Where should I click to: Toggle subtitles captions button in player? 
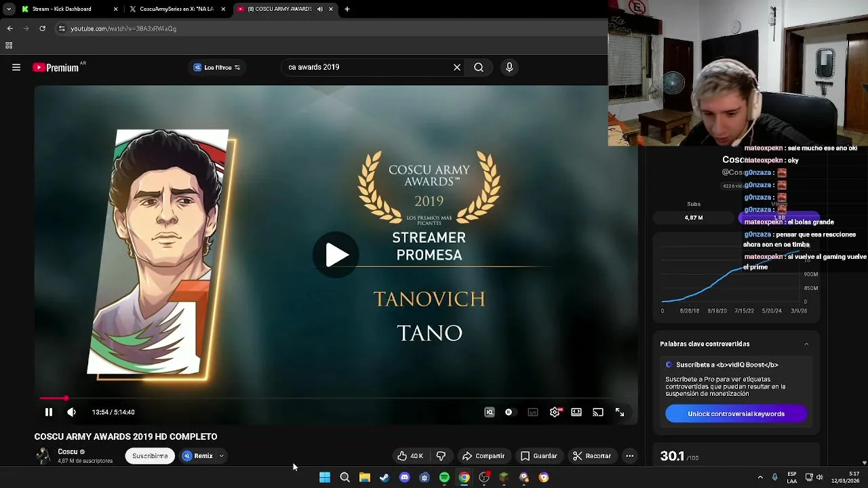(533, 412)
